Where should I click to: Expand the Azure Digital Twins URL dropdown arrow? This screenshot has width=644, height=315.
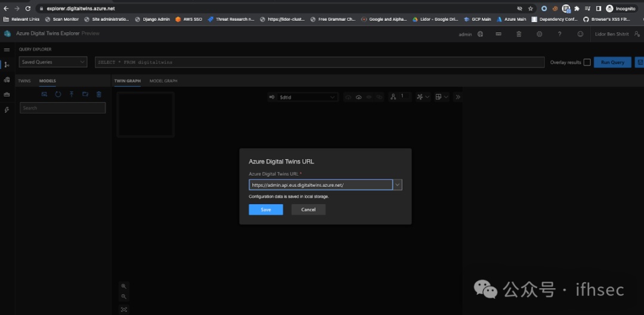(x=397, y=185)
